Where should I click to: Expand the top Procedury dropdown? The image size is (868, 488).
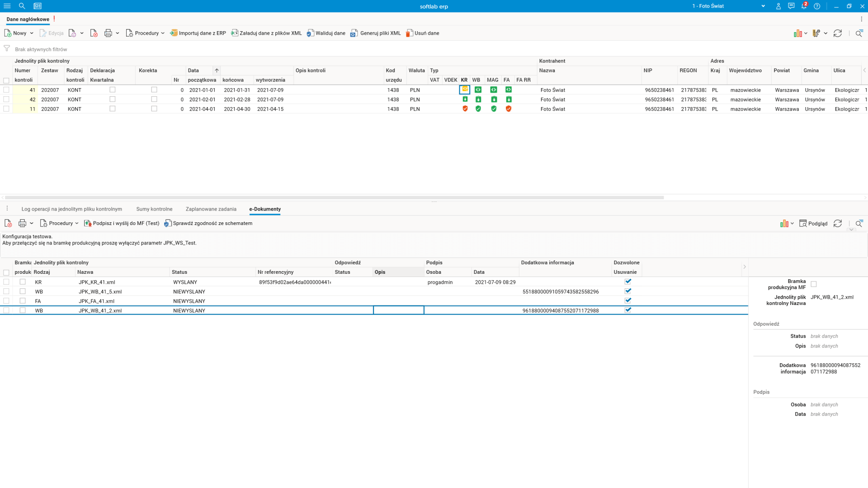click(163, 33)
